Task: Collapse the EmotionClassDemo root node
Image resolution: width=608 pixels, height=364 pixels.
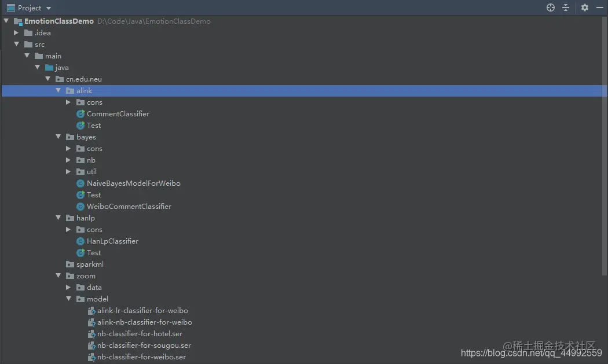Action: coord(6,21)
